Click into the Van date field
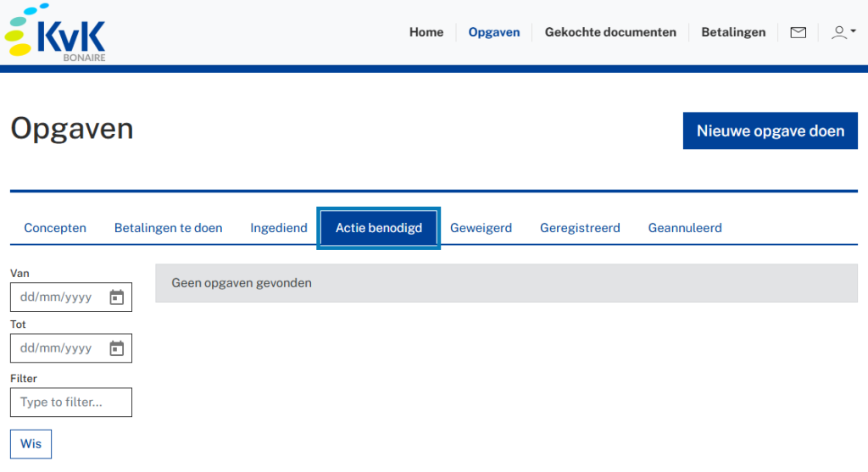The width and height of the screenshot is (868, 472). tap(58, 297)
